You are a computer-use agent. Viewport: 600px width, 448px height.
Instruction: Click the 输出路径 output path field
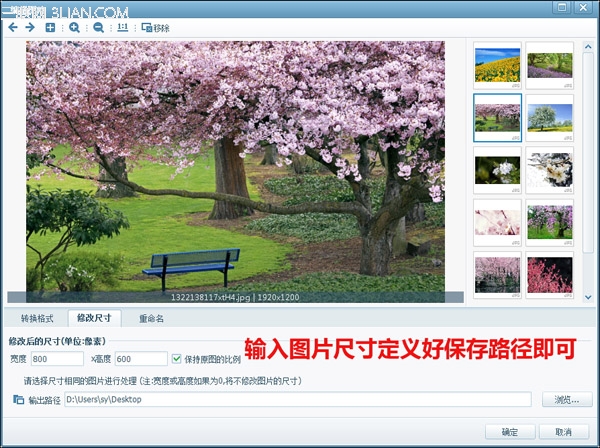point(298,399)
